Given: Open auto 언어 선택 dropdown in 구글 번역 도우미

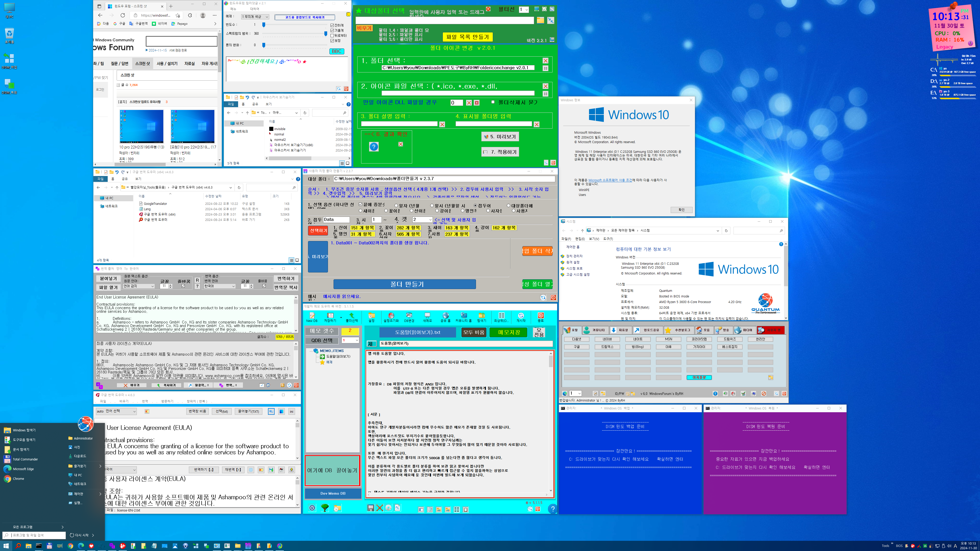Looking at the screenshot, I should (x=116, y=411).
